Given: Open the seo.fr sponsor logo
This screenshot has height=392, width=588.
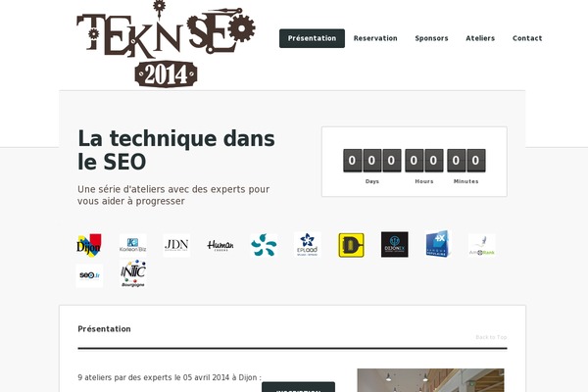Looking at the screenshot, I should [89, 275].
